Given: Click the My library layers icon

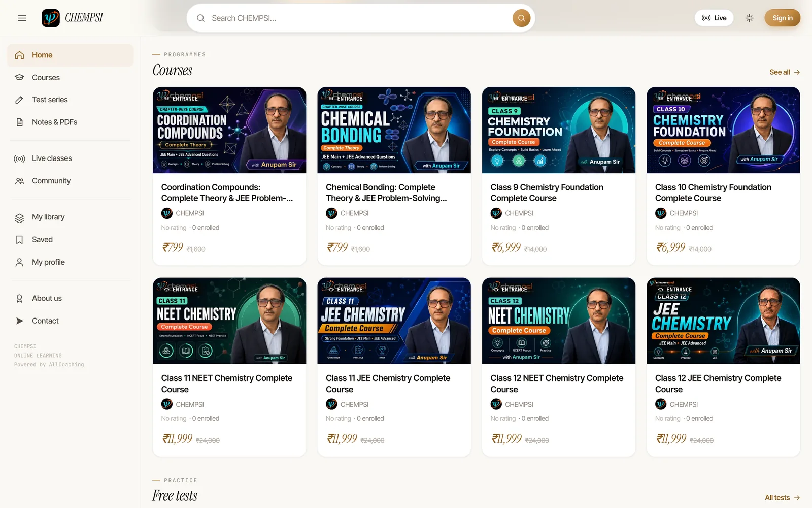Looking at the screenshot, I should click(x=20, y=217).
